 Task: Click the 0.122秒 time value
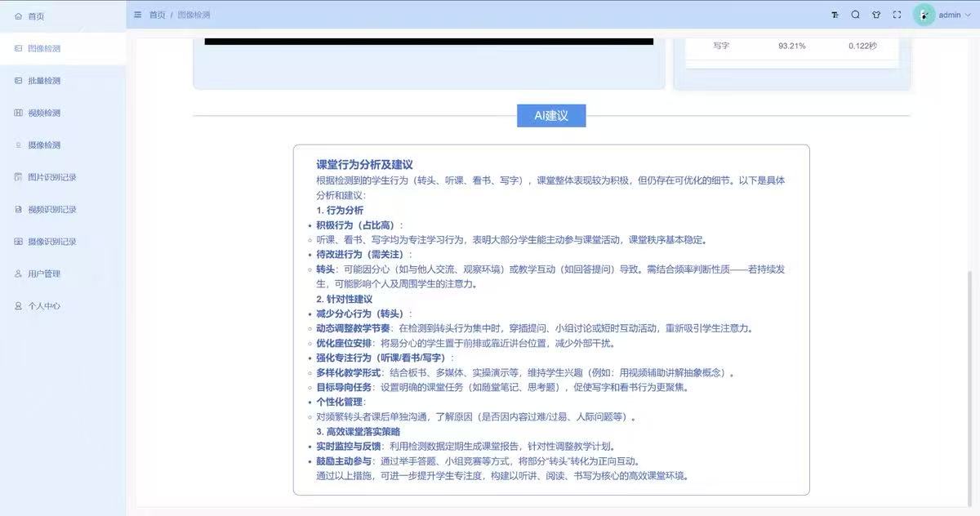tap(862, 46)
